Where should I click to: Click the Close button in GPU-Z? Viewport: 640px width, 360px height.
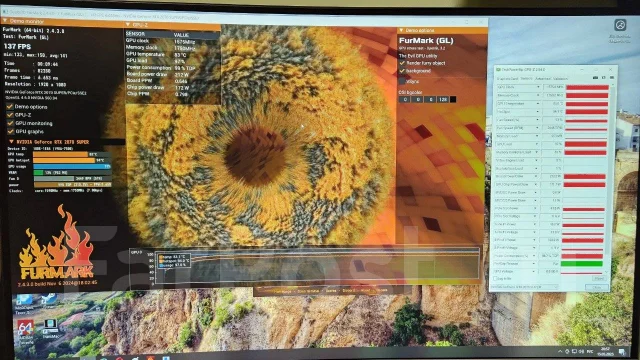pyautogui.click(x=597, y=288)
